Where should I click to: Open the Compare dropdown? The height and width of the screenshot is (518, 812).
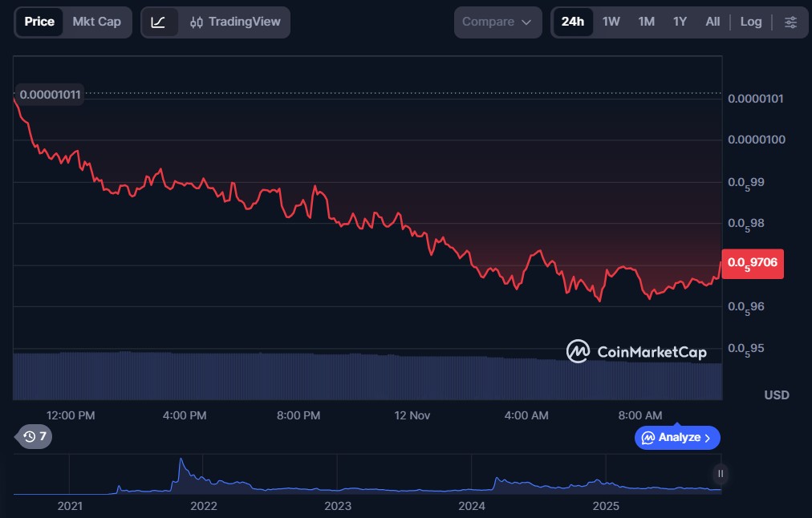click(497, 22)
